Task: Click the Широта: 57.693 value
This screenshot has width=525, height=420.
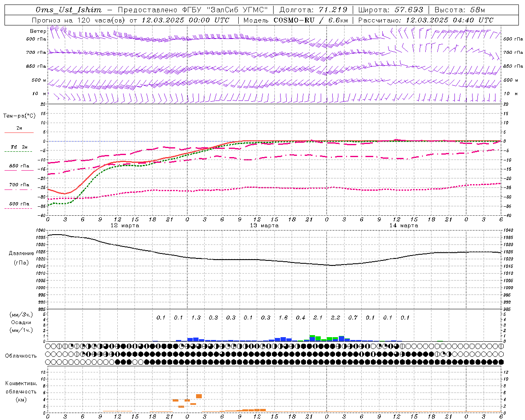Action: pyautogui.click(x=390, y=10)
